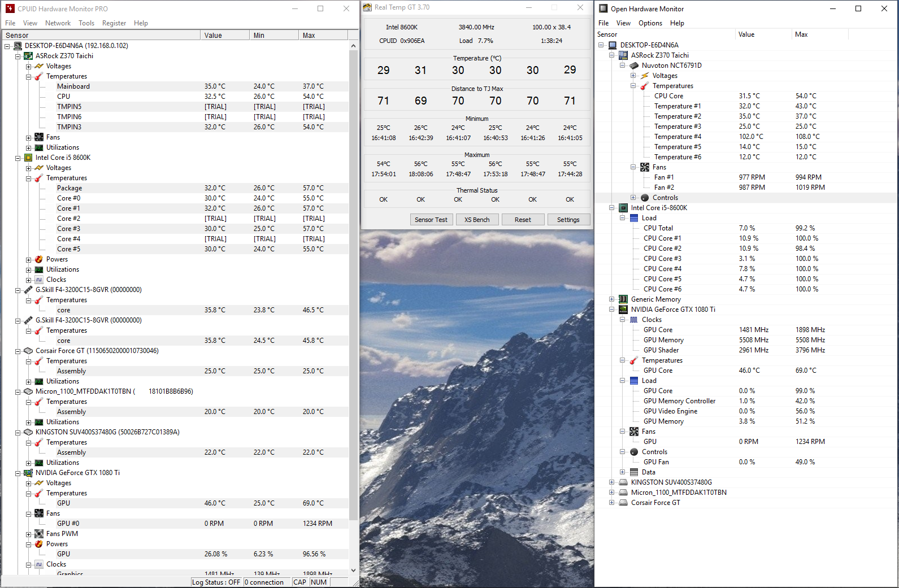Click the scroll-up arrow in HWMonitor's scrollbar

(353, 46)
